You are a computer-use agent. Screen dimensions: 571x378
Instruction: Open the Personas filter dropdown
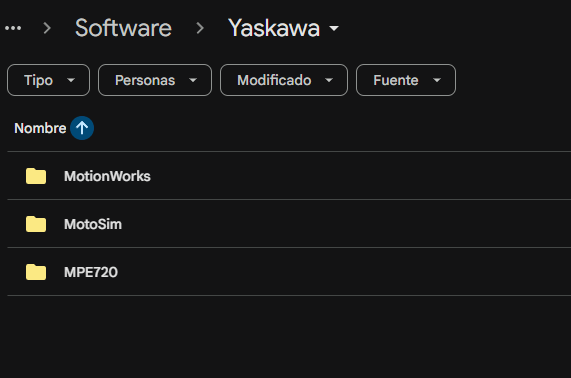click(x=155, y=80)
